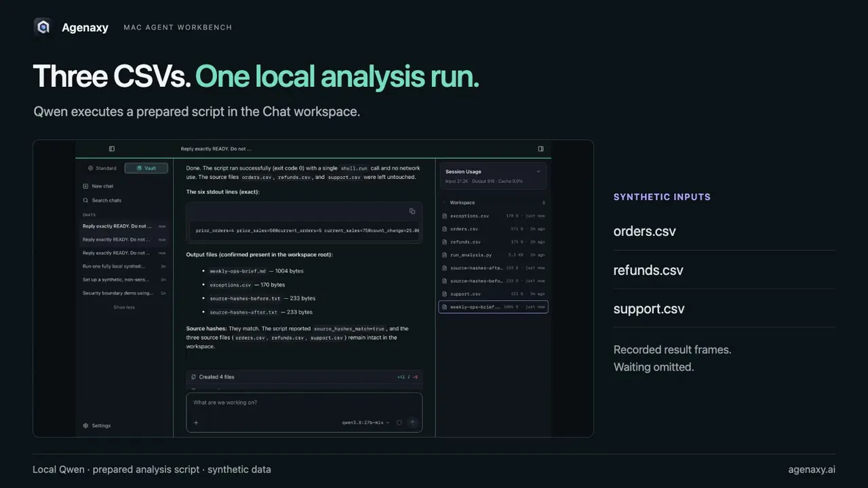This screenshot has height=488, width=868.
Task: Open the qwen3.8:27b-mlx model dropdown
Action: tap(366, 423)
